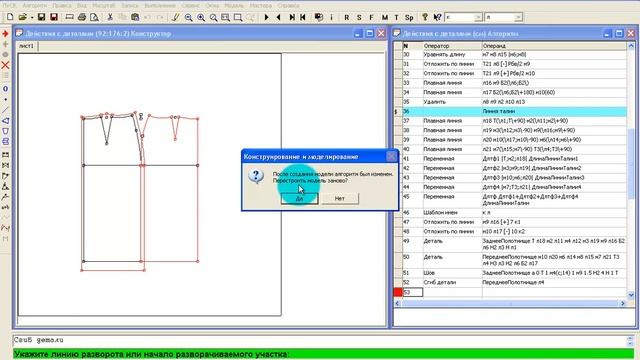Step back with the left arrow icon
640x360 pixels.
point(279,17)
